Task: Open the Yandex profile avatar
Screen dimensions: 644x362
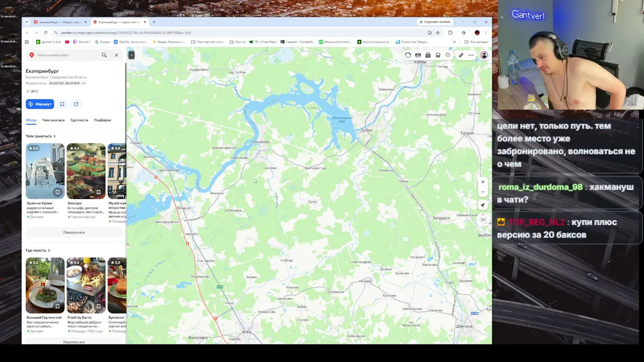Action: [484, 55]
